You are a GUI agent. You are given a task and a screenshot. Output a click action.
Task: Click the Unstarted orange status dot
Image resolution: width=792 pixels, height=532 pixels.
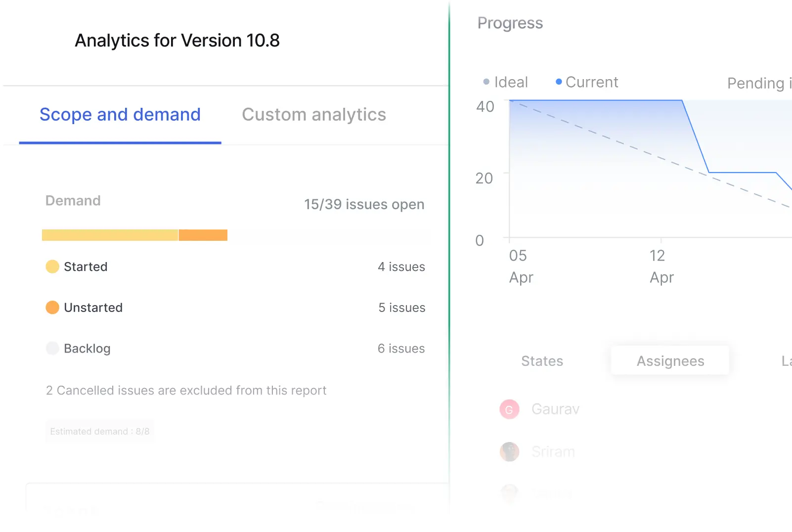pos(52,308)
